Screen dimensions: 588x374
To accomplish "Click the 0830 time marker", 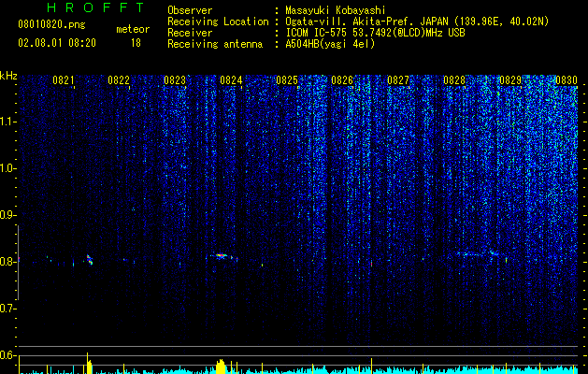I will pyautogui.click(x=566, y=80).
